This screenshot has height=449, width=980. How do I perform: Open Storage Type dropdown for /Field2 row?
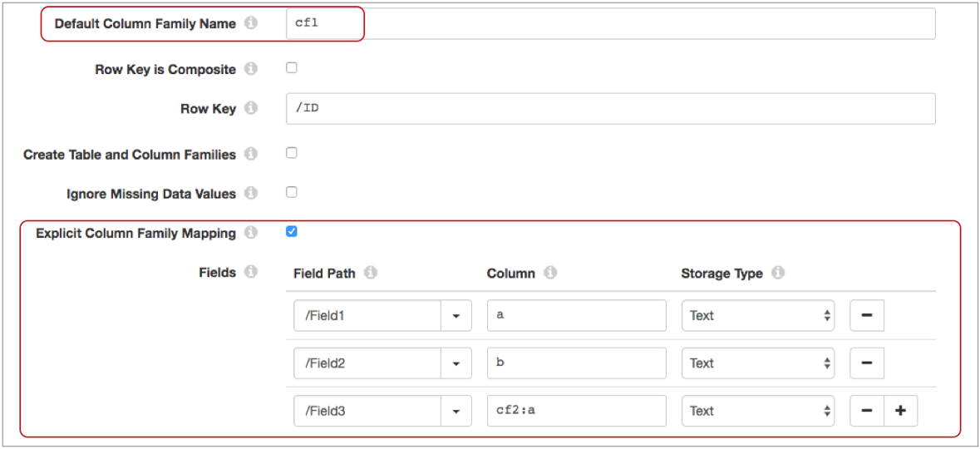tap(758, 363)
